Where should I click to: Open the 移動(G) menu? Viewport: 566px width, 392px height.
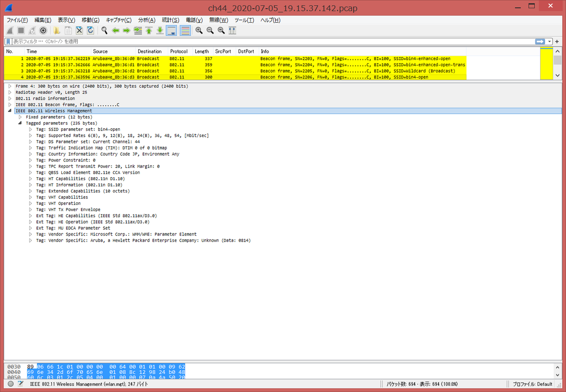91,20
